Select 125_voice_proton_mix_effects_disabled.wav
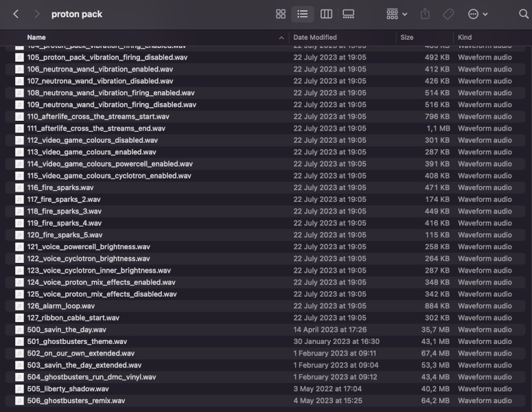The image size is (532, 412). (x=266, y=295)
